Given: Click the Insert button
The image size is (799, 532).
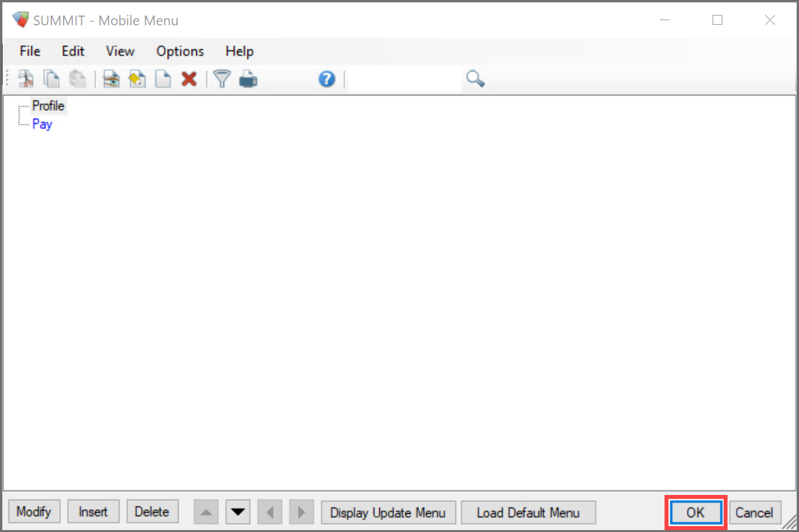Looking at the screenshot, I should [93, 512].
